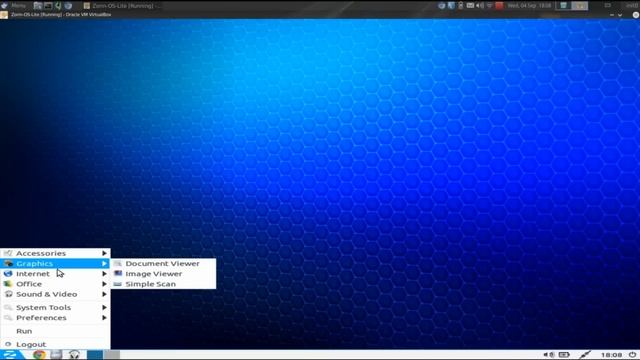Open the Office menu category
The width and height of the screenshot is (640, 360).
point(55,284)
